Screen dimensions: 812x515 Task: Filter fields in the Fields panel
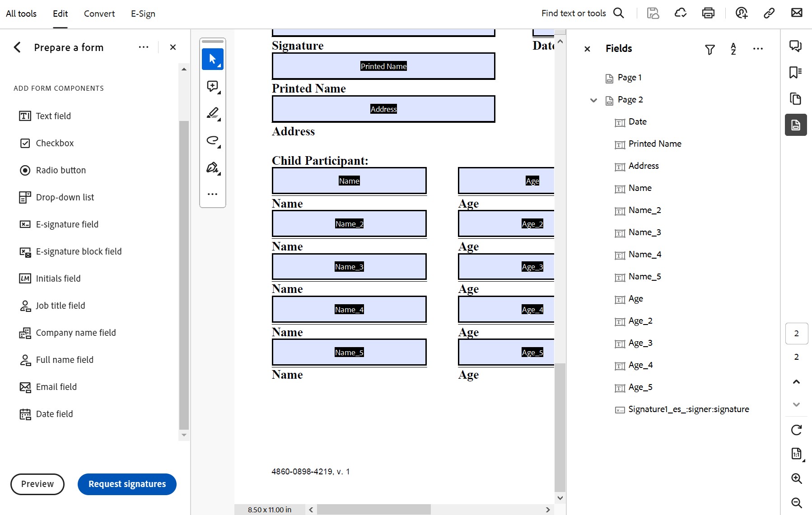click(709, 49)
